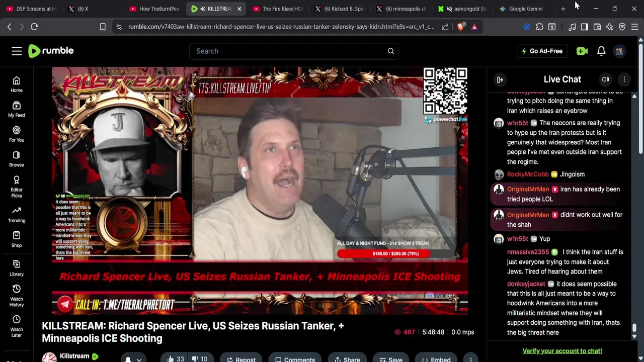Switch to The Fire Rises HOI tab
This screenshot has width=644, height=362.
pos(278,9)
